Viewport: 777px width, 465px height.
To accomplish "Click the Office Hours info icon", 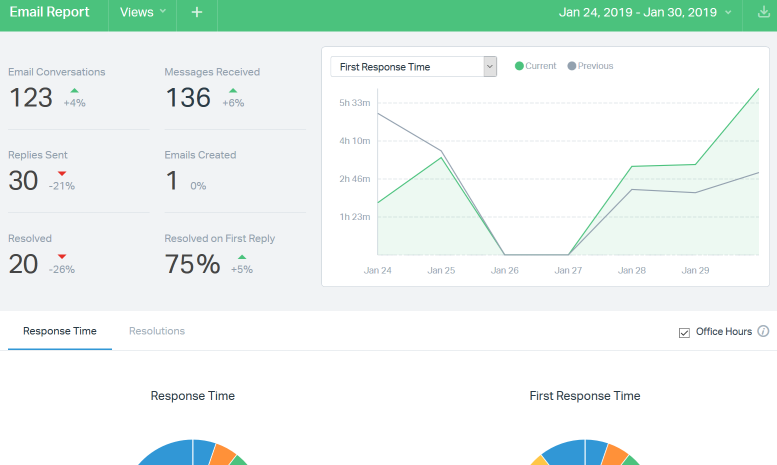I will point(763,331).
